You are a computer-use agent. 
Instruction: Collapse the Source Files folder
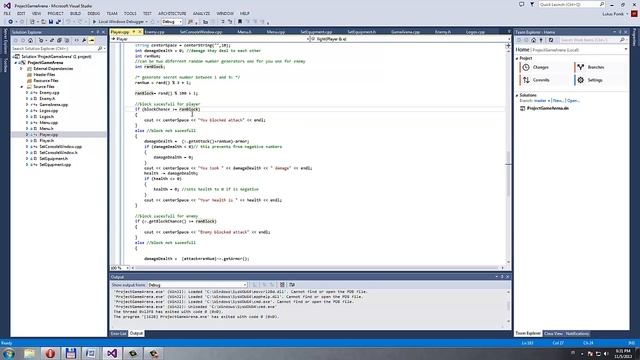click(x=22, y=87)
